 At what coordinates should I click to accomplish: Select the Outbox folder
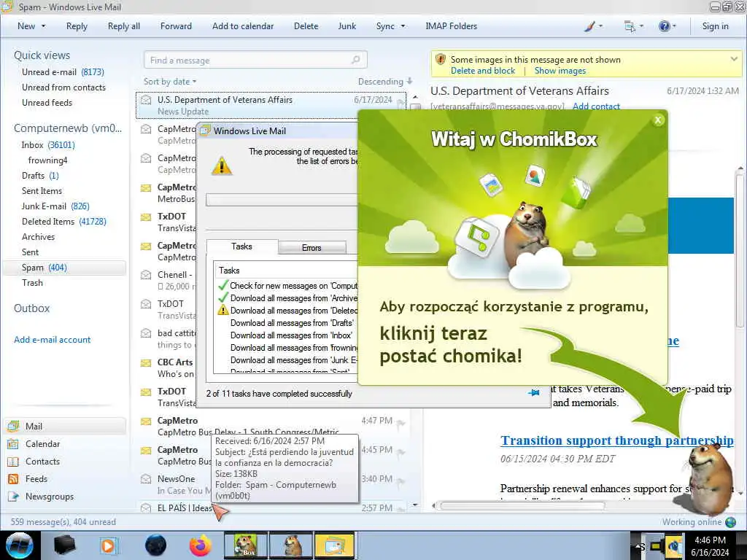(x=32, y=308)
